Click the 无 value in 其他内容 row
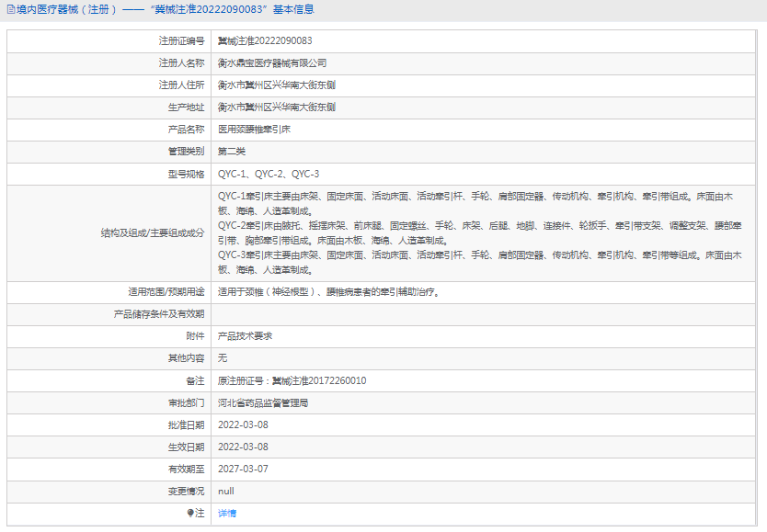This screenshot has height=532, width=767. [223, 358]
